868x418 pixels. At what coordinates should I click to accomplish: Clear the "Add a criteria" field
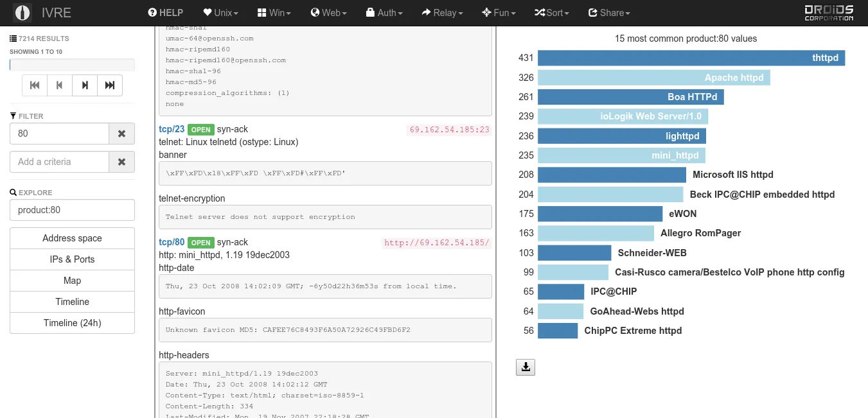tap(121, 162)
